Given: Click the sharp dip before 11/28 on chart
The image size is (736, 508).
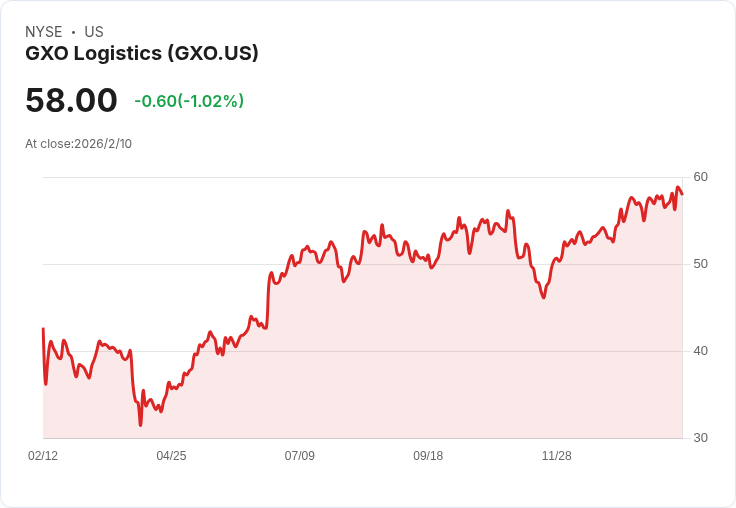Looking at the screenshot, I should tap(544, 297).
